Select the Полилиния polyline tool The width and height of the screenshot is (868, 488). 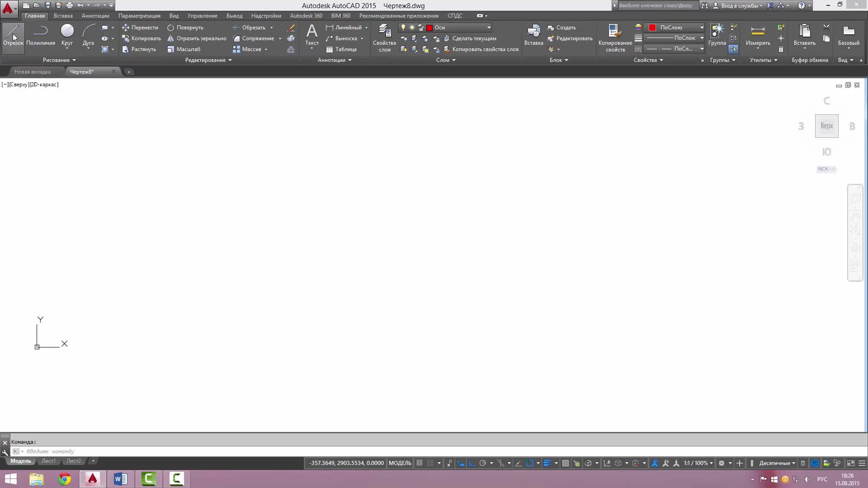(x=41, y=35)
